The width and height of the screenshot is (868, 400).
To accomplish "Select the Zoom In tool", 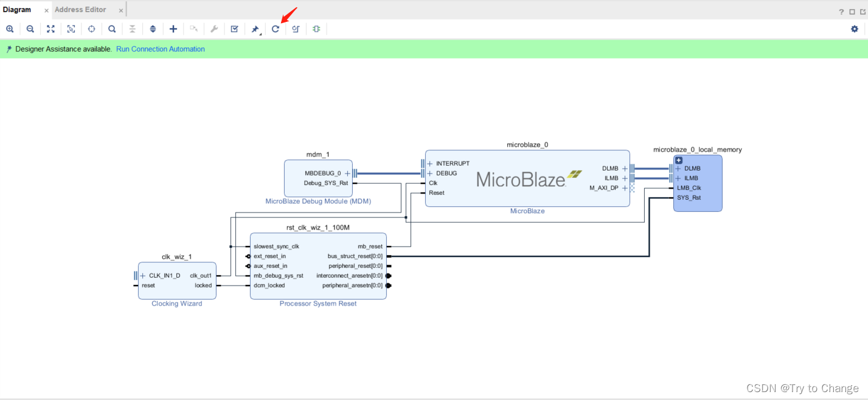I will [10, 29].
